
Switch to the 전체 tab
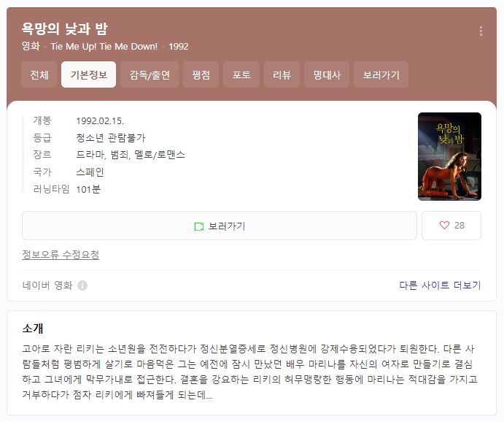pyautogui.click(x=39, y=74)
